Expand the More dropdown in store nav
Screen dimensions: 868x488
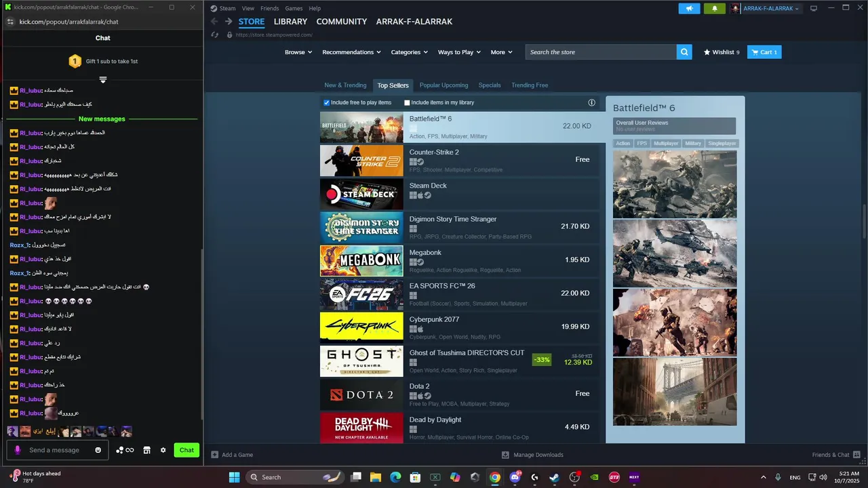click(502, 52)
